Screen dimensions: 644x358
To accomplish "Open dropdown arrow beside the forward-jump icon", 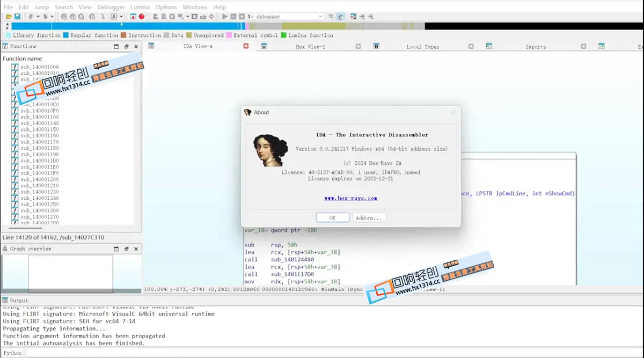I will (x=52, y=17).
